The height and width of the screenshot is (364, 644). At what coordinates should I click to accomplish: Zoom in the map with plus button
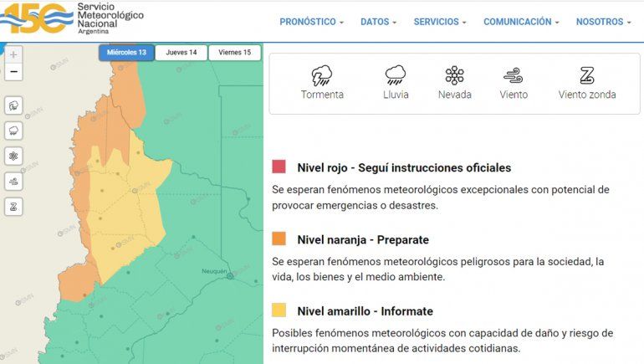(x=13, y=55)
